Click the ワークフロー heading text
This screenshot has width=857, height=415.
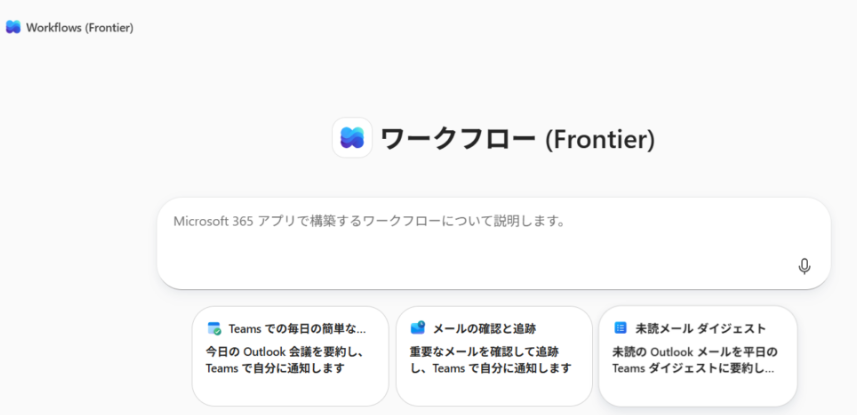[458, 139]
